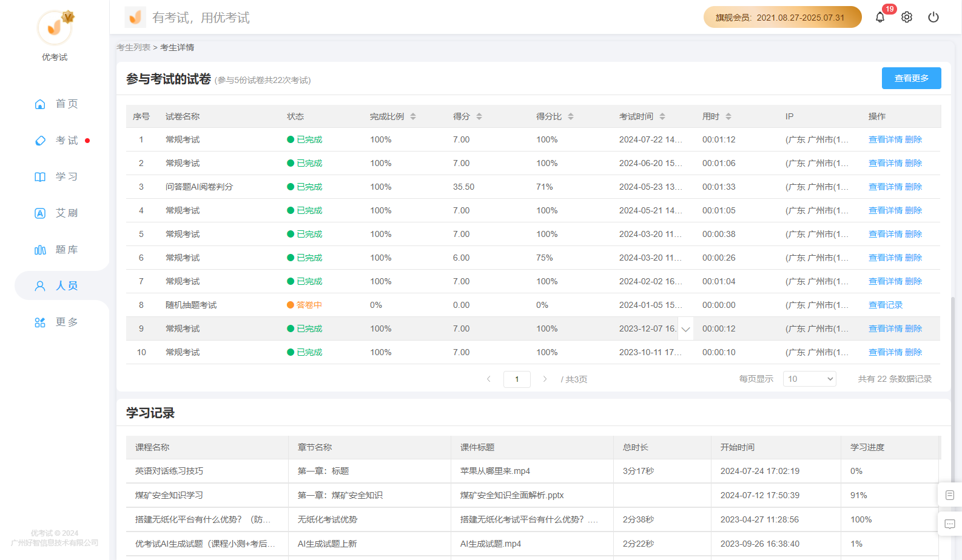The height and width of the screenshot is (560, 962).
Task: Click 共有 22 条数据记录 text
Action: (x=895, y=379)
